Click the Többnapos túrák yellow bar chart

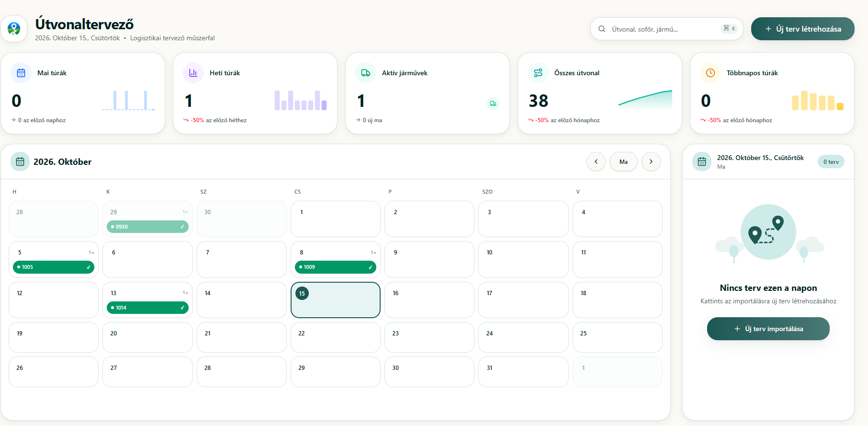coord(818,100)
